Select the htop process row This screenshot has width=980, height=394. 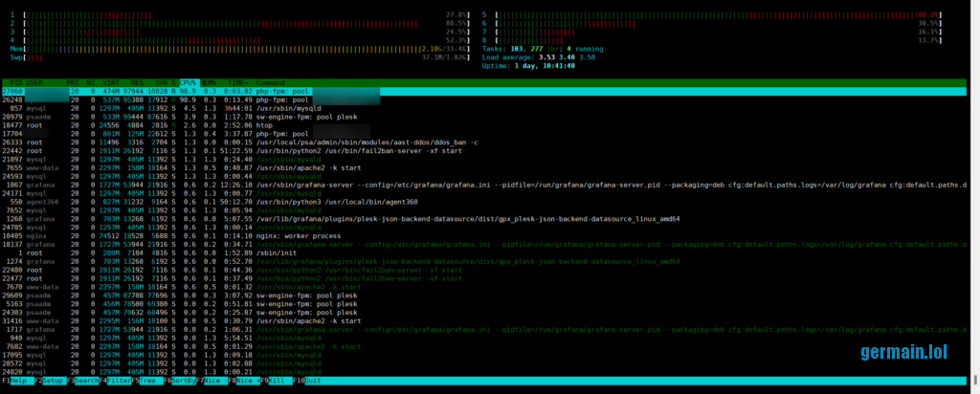coord(266,124)
